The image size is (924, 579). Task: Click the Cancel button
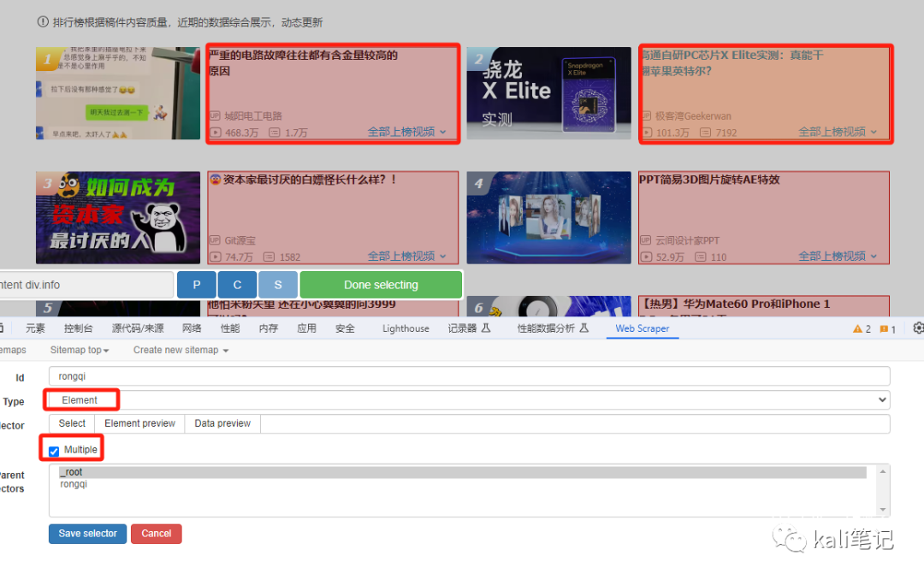(x=157, y=534)
